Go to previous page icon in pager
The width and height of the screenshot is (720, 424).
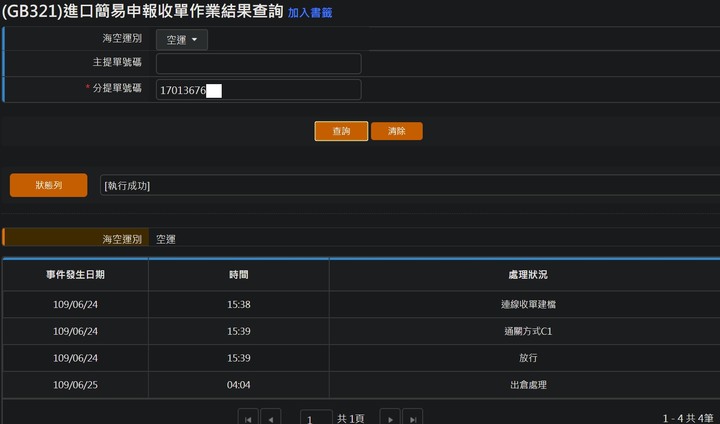tap(270, 418)
